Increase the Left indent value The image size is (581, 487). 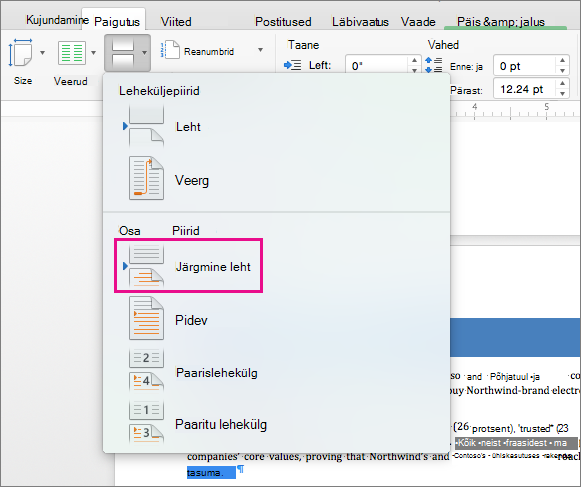(414, 60)
